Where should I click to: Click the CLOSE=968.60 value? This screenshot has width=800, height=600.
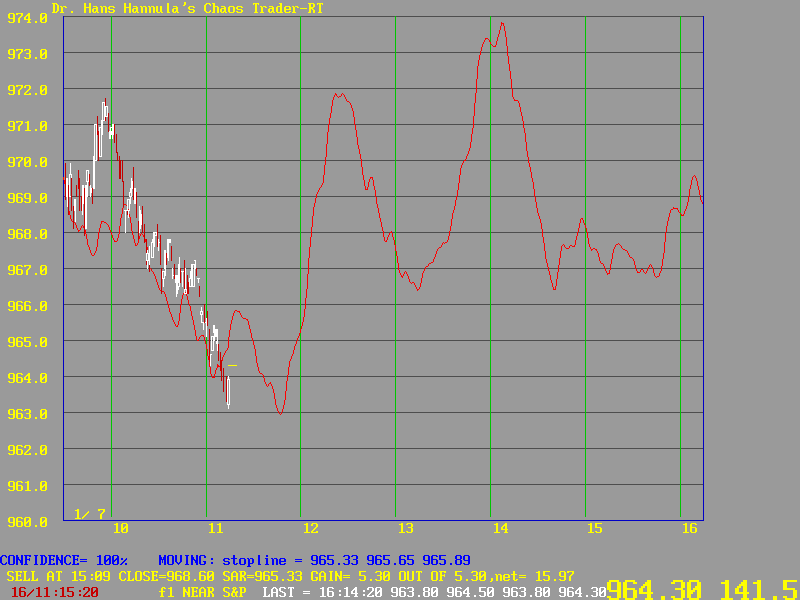pyautogui.click(x=167, y=577)
